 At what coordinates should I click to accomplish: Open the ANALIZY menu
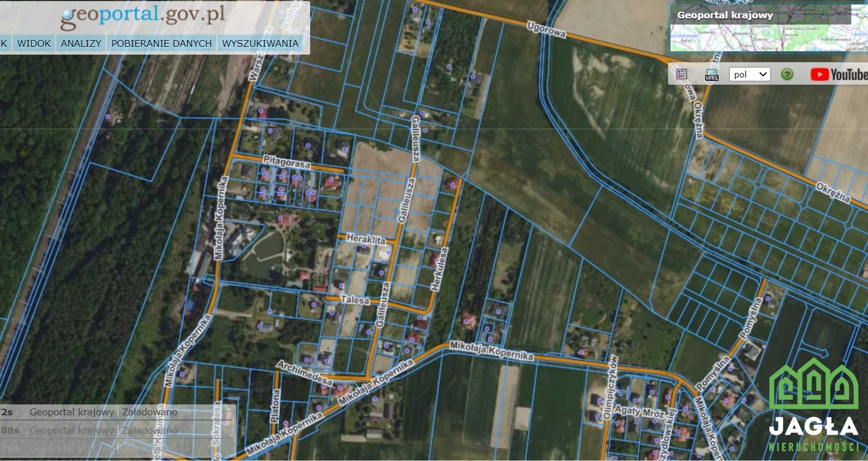point(81,43)
